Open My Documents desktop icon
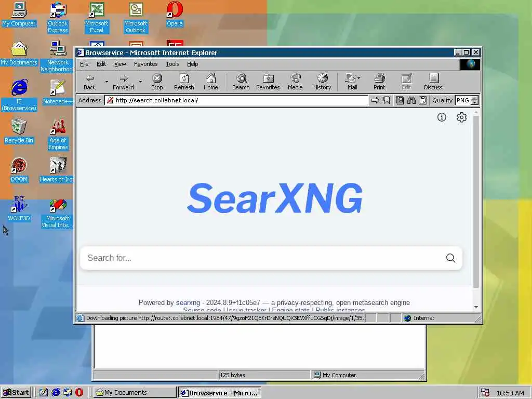The height and width of the screenshot is (399, 532). [x=19, y=54]
